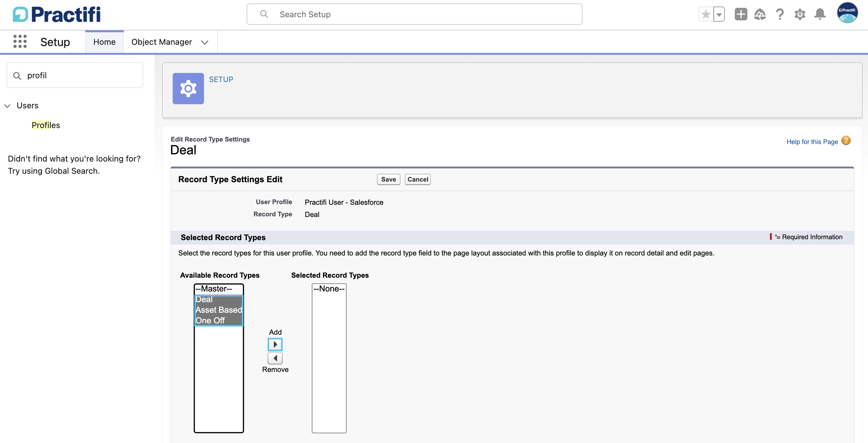
Task: Click the SETUP breadcrumb link
Action: pyautogui.click(x=221, y=80)
